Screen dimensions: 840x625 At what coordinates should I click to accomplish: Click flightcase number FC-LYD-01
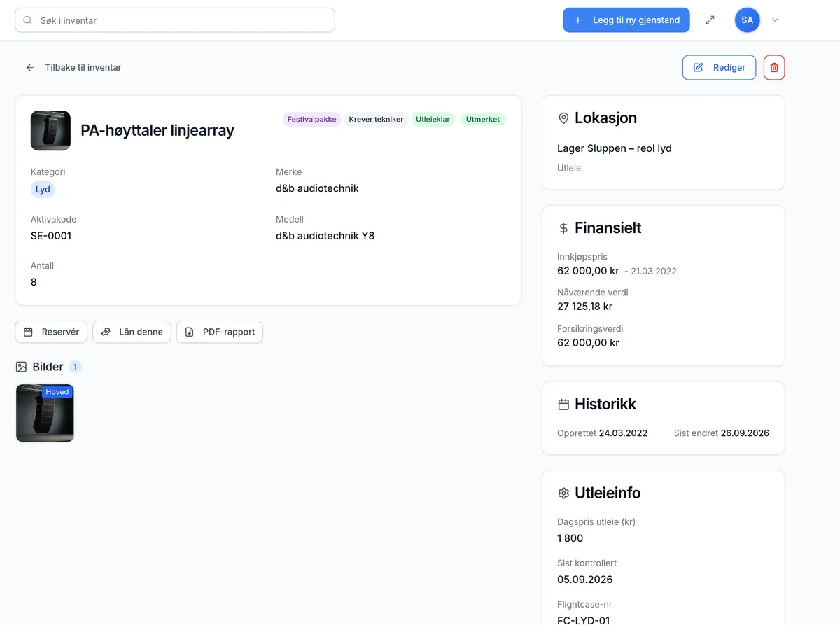click(x=585, y=619)
